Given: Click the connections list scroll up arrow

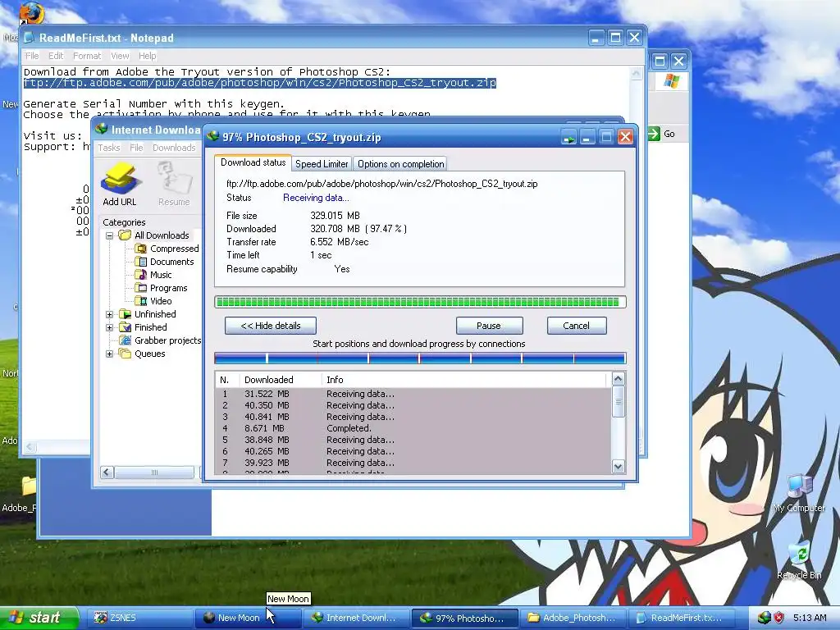Looking at the screenshot, I should point(618,379).
